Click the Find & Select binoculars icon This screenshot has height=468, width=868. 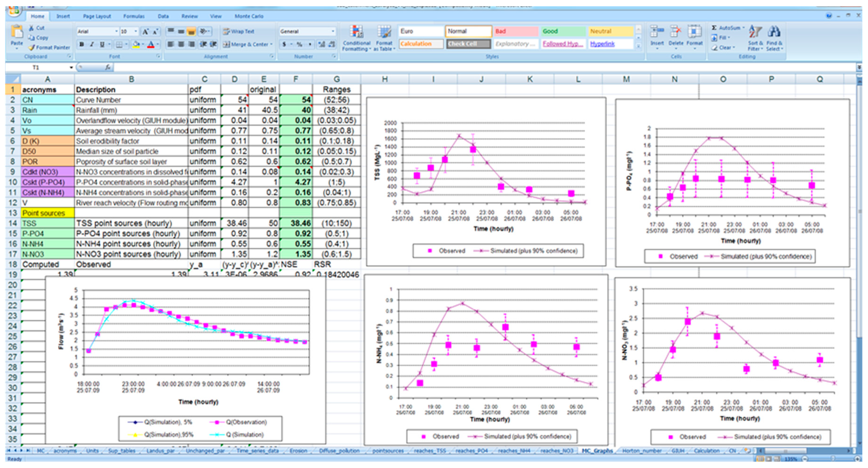[774, 32]
